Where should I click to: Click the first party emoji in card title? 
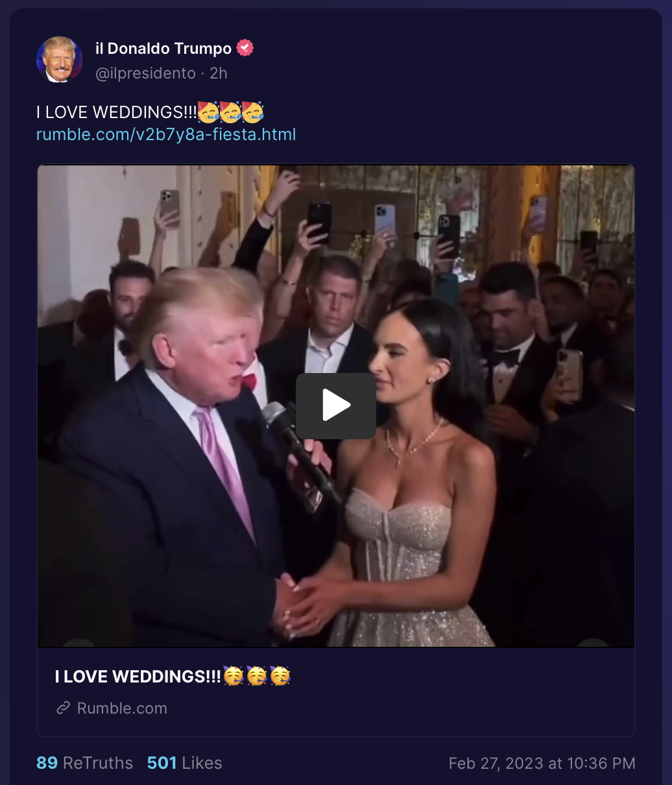234,676
